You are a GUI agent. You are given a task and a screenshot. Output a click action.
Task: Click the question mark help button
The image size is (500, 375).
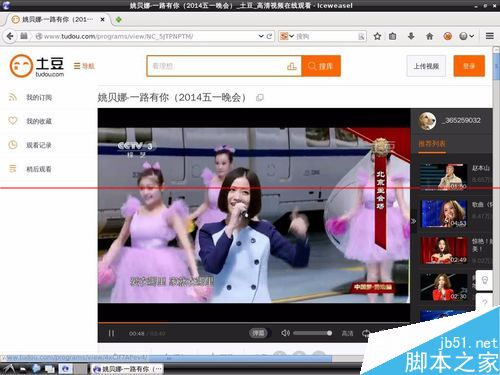(x=484, y=302)
